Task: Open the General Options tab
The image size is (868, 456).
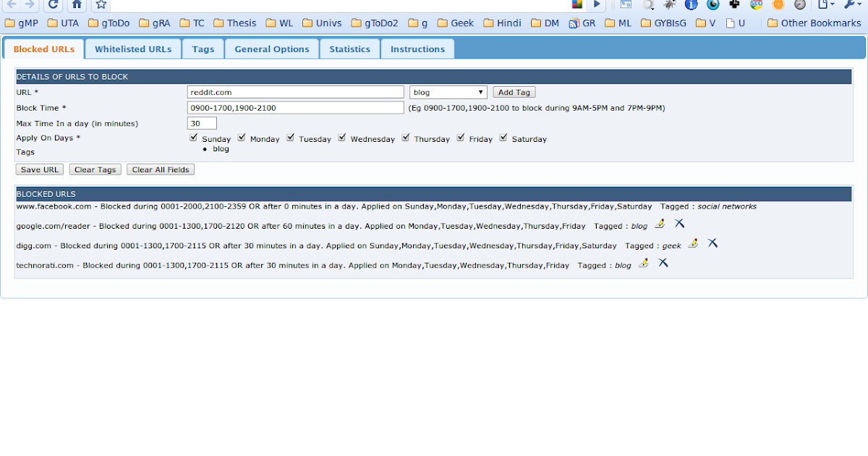Action: [272, 49]
